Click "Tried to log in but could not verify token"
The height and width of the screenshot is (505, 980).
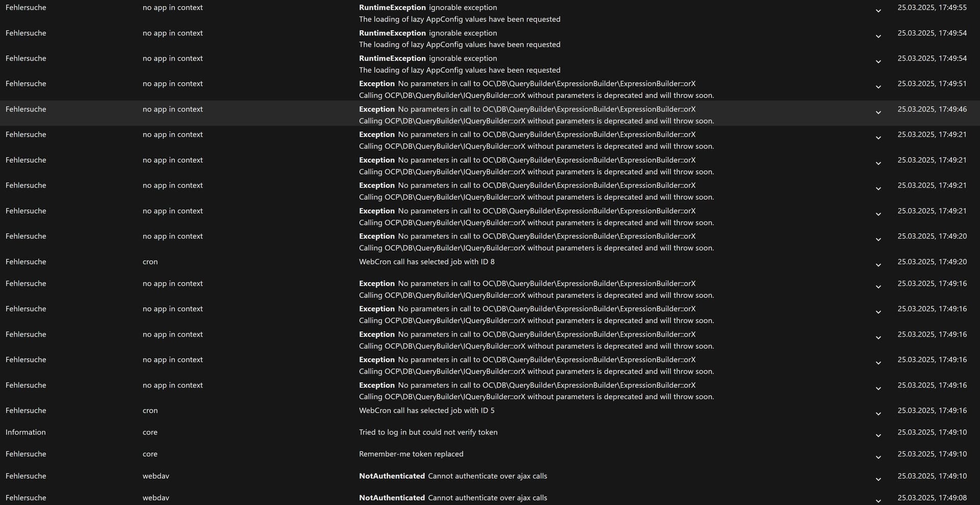[428, 432]
